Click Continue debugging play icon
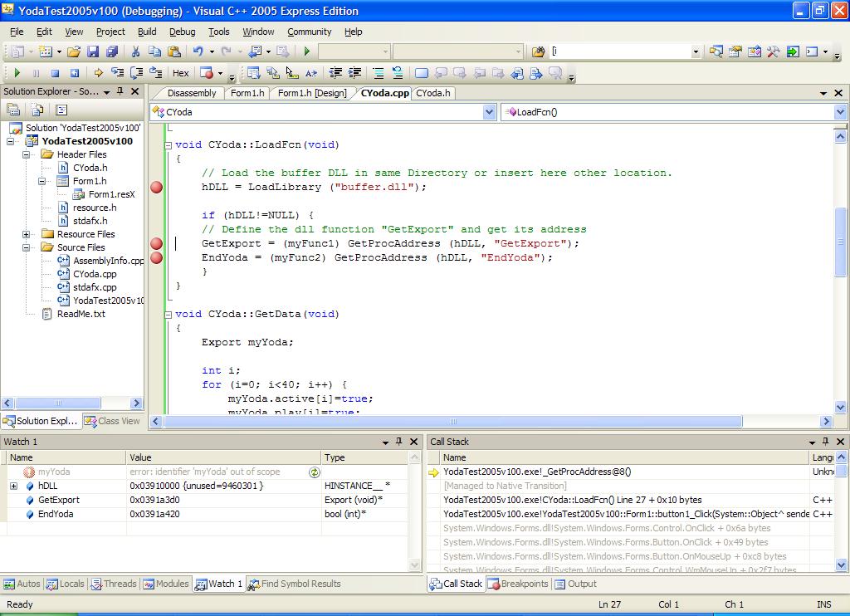 coord(17,73)
